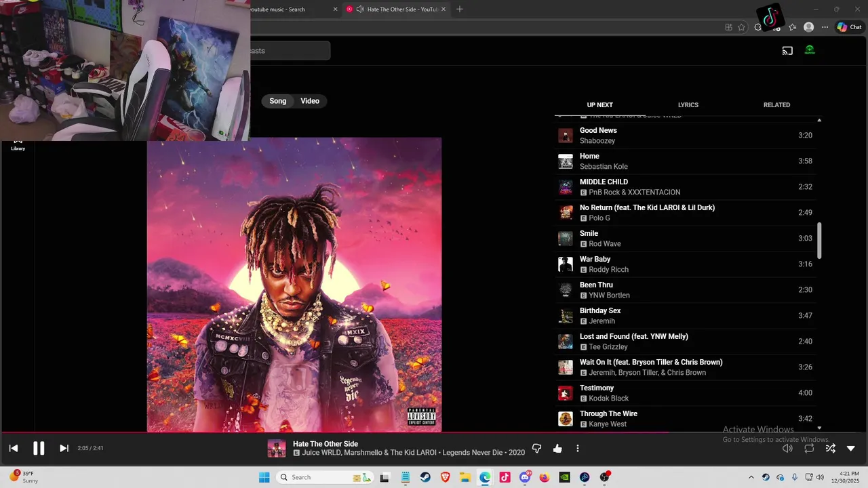
Task: Toggle shuffle in the player bar
Action: coord(830,449)
